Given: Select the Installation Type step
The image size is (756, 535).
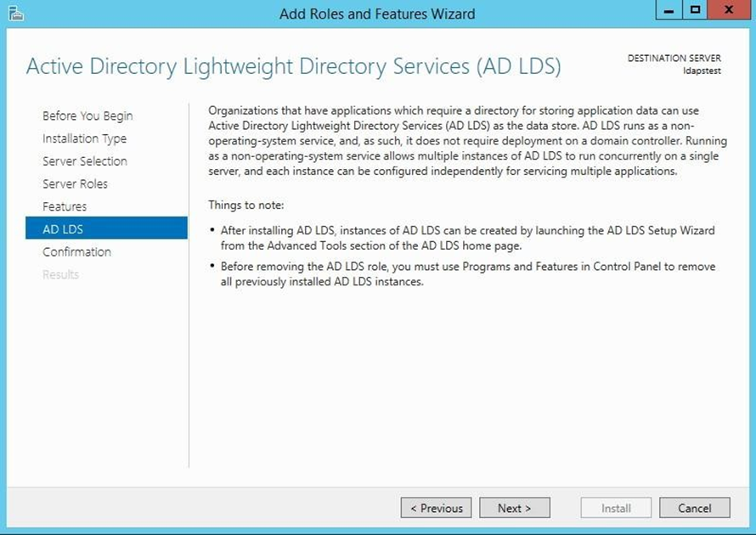Looking at the screenshot, I should pyautogui.click(x=84, y=138).
